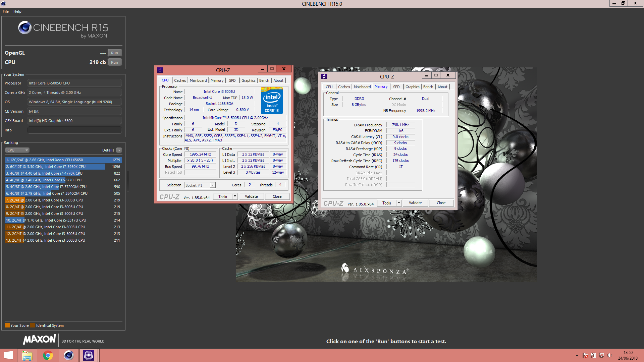Select ranking row 3 Intel Core i7-4770K
The height and width of the screenshot is (362, 644).
tap(63, 173)
